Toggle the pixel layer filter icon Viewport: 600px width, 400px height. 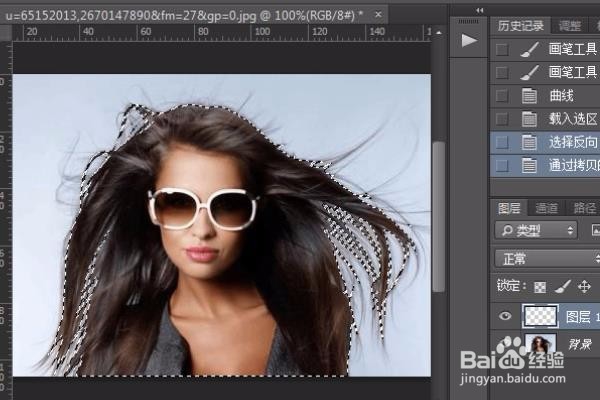click(x=595, y=230)
